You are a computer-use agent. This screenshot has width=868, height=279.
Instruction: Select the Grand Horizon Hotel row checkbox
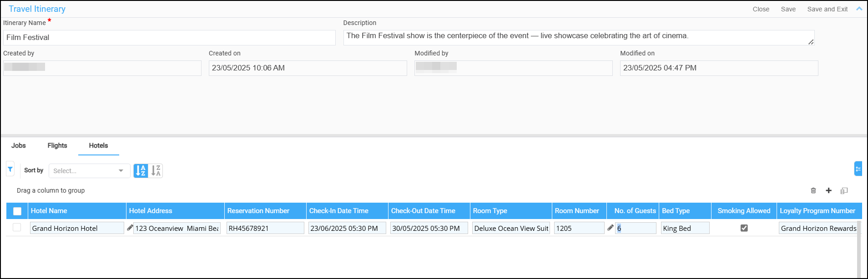(17, 228)
